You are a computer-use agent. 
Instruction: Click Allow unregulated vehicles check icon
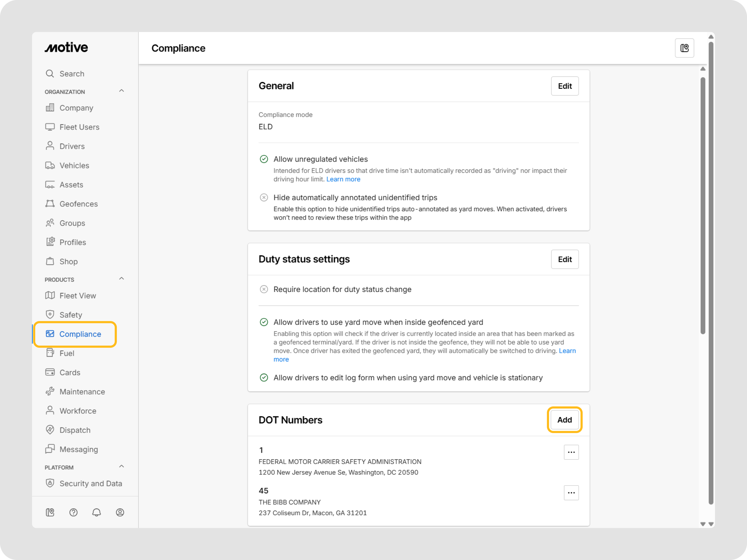(x=264, y=159)
